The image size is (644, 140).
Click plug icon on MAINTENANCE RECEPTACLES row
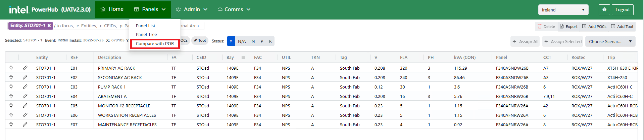click(11, 125)
